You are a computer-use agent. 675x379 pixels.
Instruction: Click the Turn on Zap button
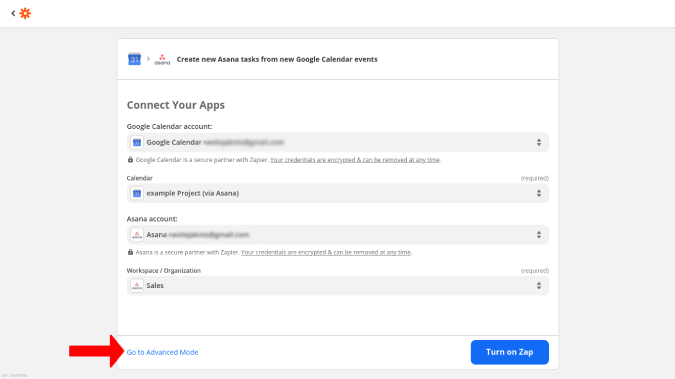pos(510,352)
